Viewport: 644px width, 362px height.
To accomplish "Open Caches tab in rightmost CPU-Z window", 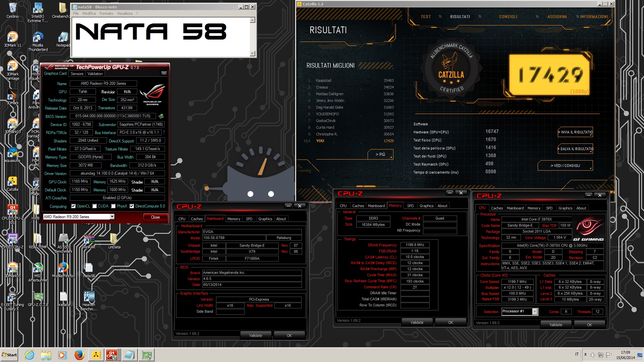I will 497,208.
